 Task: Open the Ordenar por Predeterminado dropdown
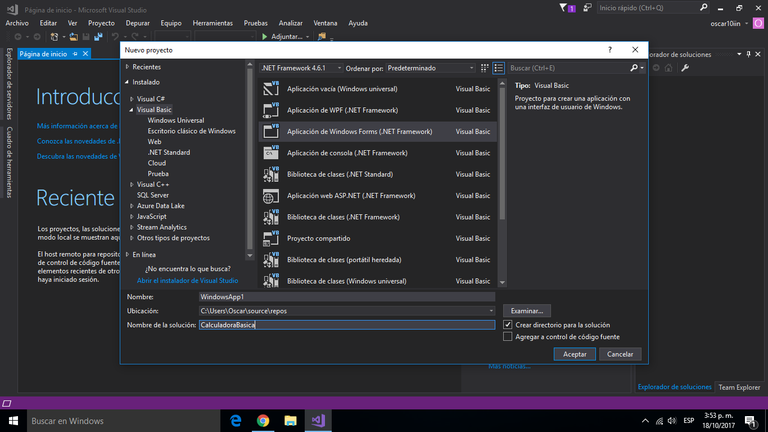[431, 68]
